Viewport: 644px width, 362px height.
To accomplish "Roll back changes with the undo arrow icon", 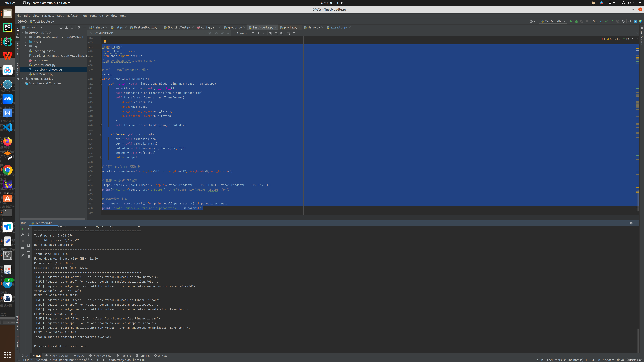I will click(623, 21).
